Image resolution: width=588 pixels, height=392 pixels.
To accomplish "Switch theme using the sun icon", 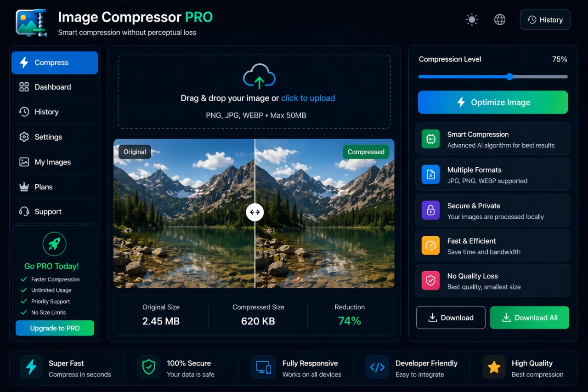I will click(x=472, y=20).
